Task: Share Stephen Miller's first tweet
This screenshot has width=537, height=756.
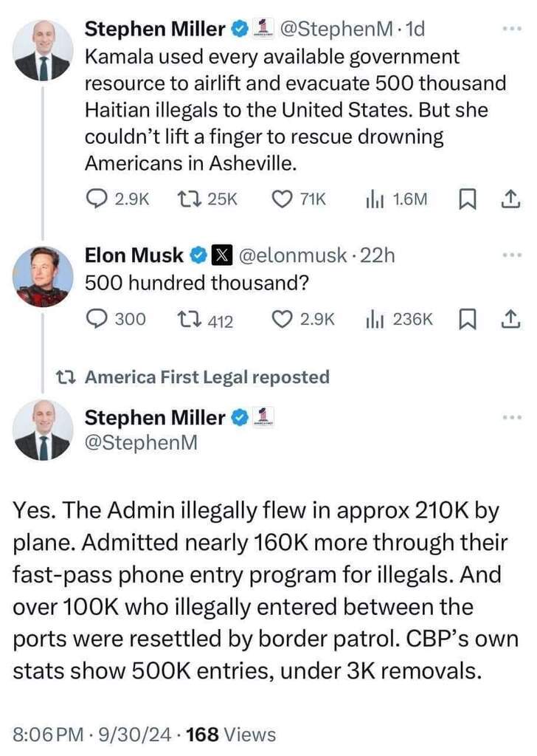Action: [x=510, y=199]
